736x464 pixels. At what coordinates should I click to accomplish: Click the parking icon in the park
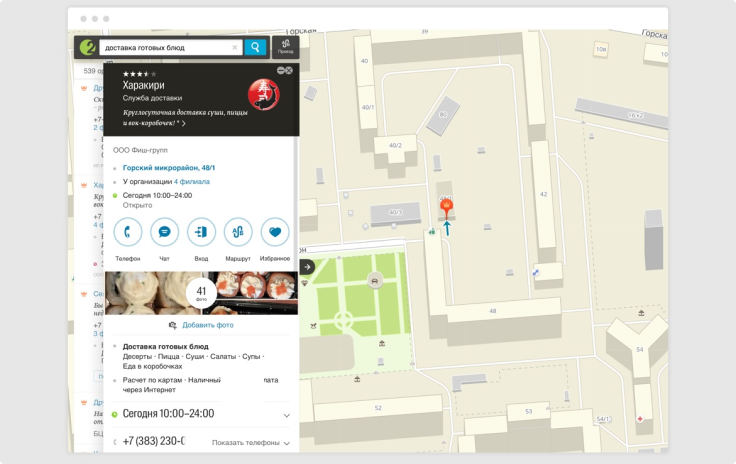(x=375, y=281)
